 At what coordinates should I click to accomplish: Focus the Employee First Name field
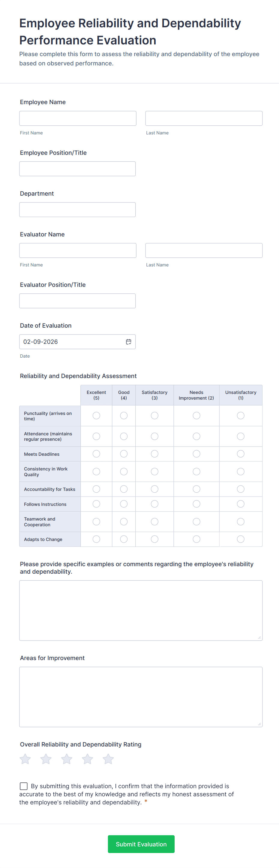coord(78,118)
